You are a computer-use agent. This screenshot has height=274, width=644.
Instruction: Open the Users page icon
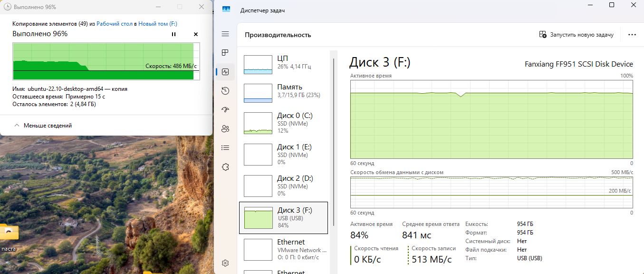pyautogui.click(x=225, y=128)
